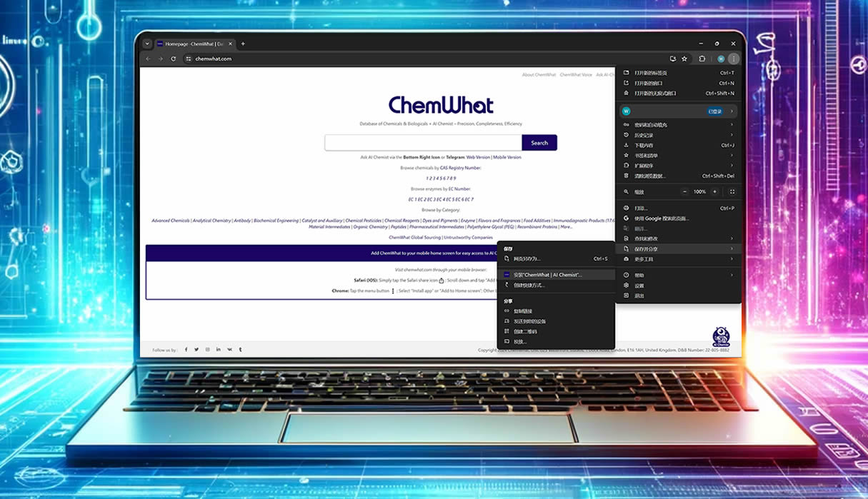Open the tab search dropdown arrow
This screenshot has width=868, height=499.
click(147, 44)
